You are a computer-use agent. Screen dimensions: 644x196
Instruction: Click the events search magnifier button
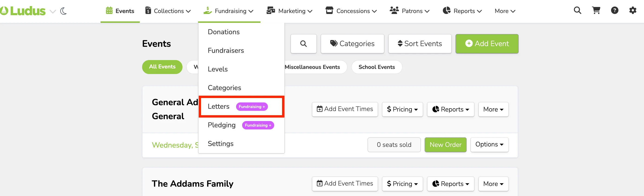point(303,44)
